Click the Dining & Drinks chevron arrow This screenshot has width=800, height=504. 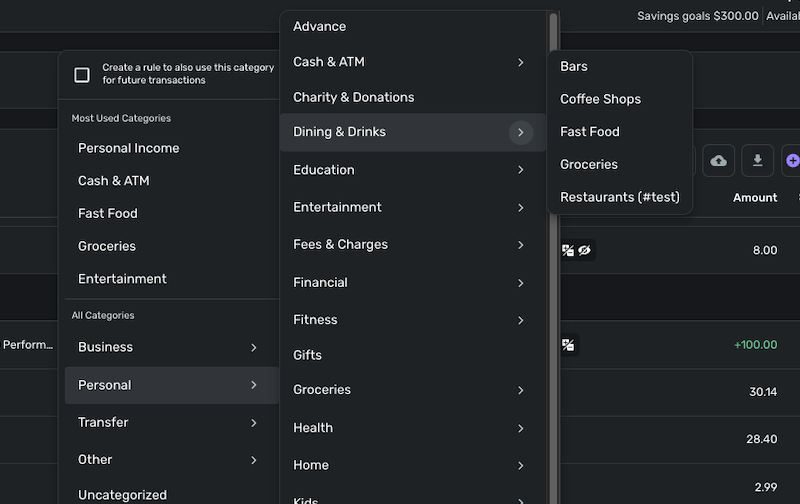(521, 132)
